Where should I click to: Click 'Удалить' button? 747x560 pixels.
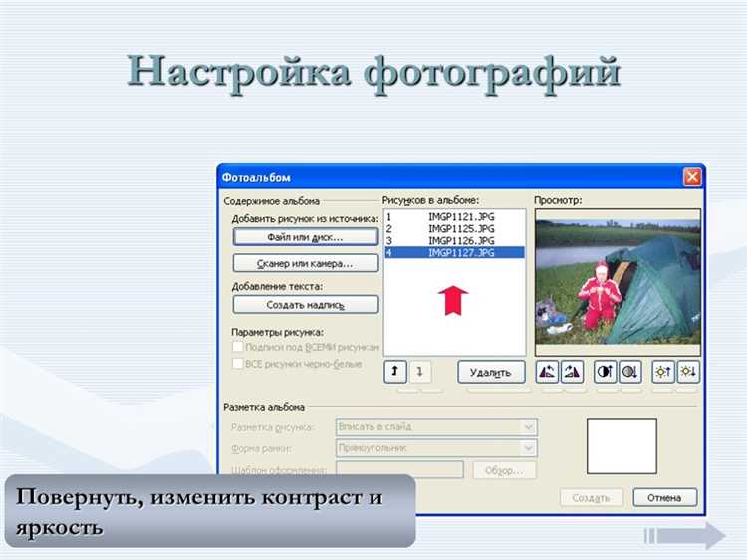click(x=491, y=372)
